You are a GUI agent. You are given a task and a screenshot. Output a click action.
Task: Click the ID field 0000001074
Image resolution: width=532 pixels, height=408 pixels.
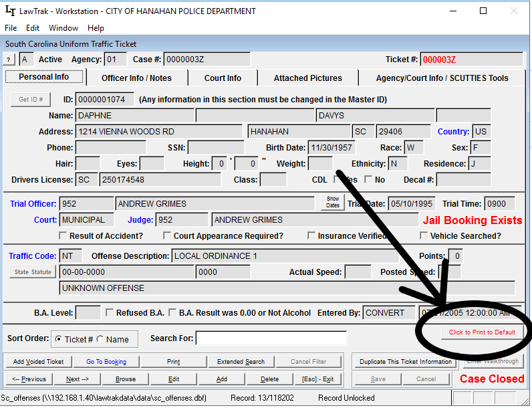tap(104, 100)
